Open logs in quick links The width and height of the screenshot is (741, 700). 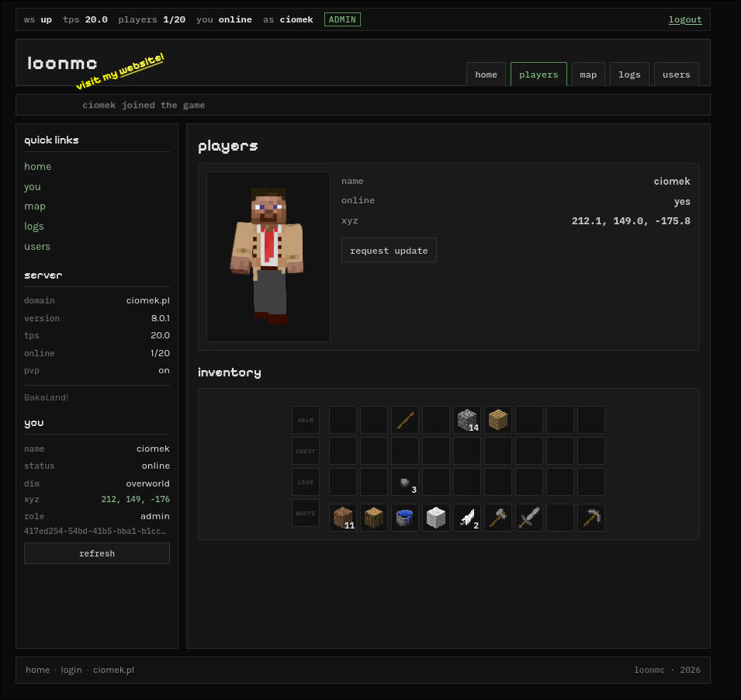click(34, 227)
